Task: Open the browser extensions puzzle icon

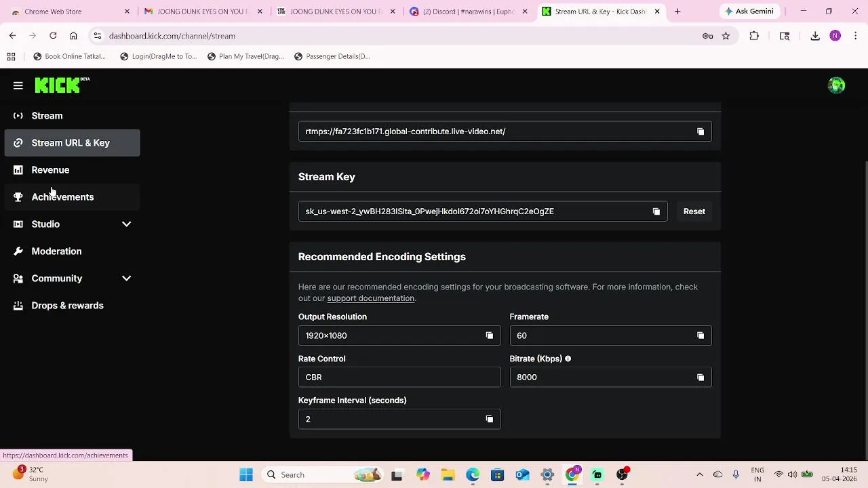Action: point(754,36)
